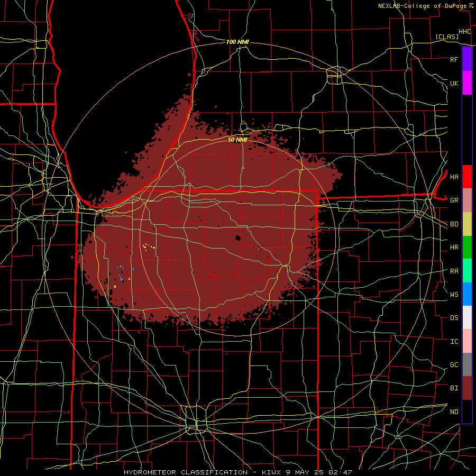The image size is (476, 476).
Task: Click the '9 MAY 25' date text
Action: click(x=306, y=472)
